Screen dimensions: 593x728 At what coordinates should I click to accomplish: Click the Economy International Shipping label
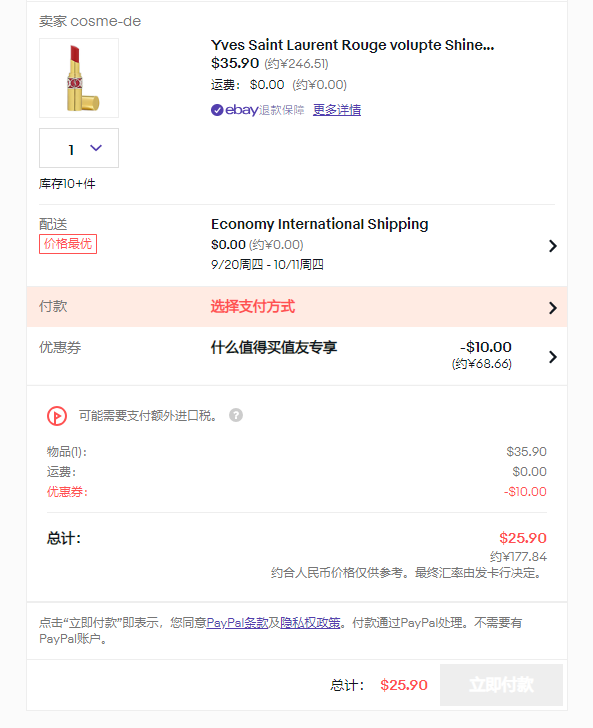[319, 224]
